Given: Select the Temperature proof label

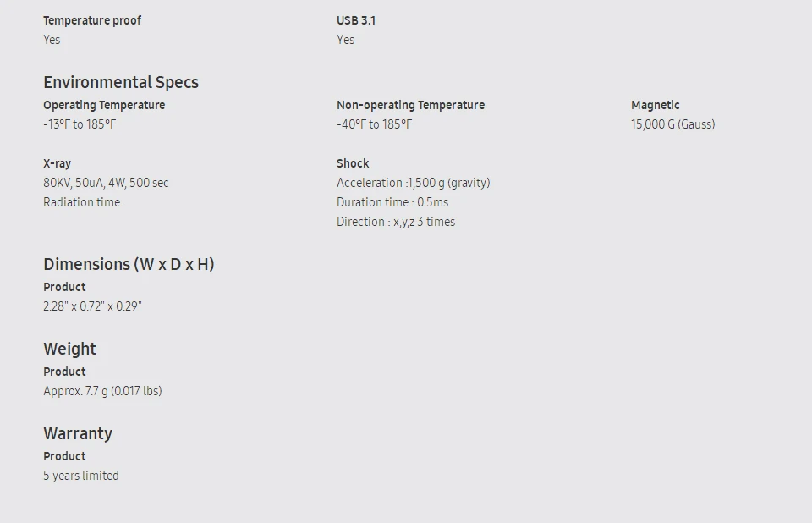Looking at the screenshot, I should [92, 20].
